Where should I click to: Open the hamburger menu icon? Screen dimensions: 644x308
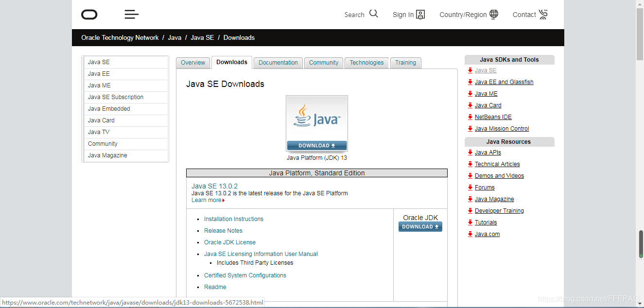[132, 15]
